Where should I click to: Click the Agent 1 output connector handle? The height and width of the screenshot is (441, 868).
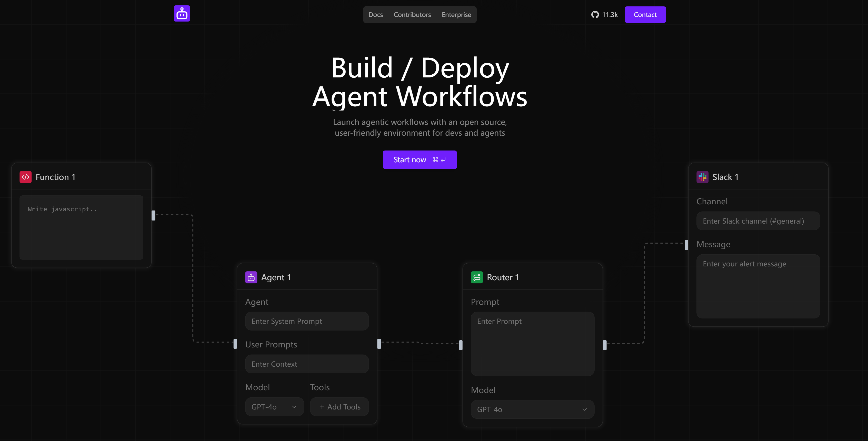click(x=379, y=344)
